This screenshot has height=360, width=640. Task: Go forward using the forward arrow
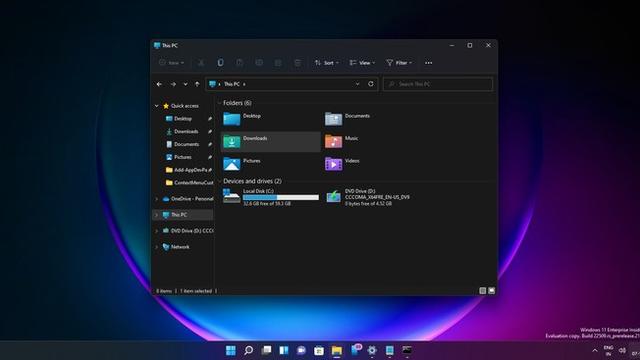(x=173, y=84)
